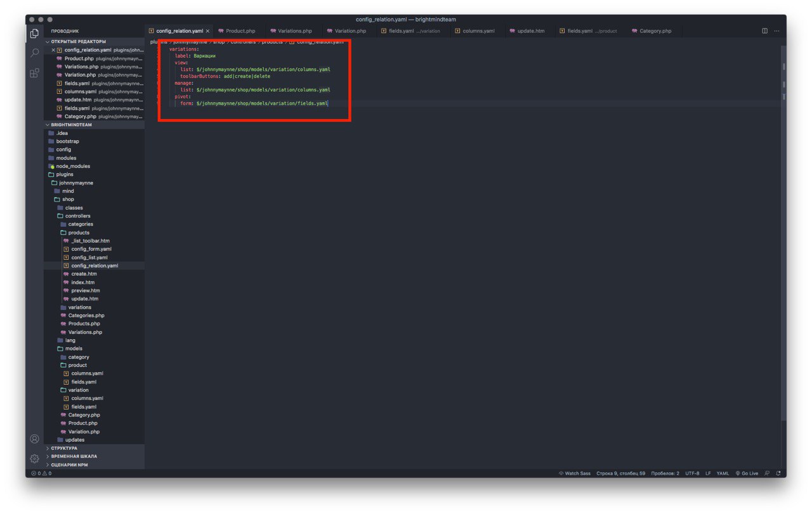Screen dimensions: 812x514
Task: Click cursor position Строка 9, столбец 59
Action: pyautogui.click(x=621, y=473)
